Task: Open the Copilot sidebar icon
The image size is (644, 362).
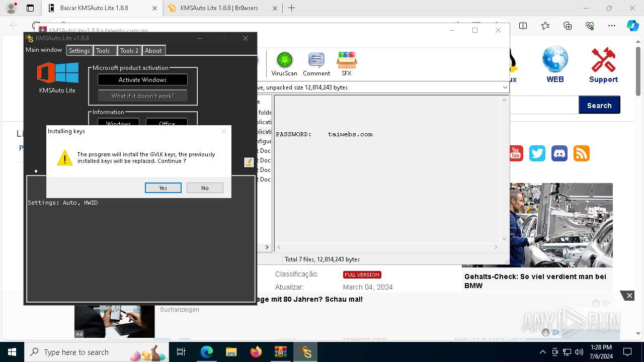Action: pos(632,26)
